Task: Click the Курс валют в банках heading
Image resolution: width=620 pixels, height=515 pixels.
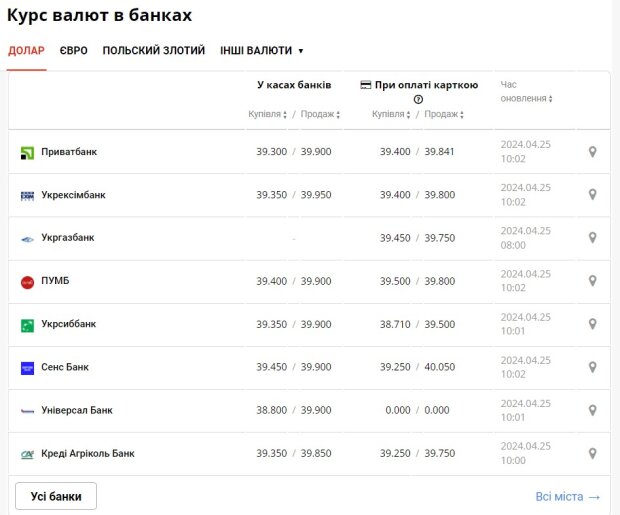Action: [x=99, y=15]
